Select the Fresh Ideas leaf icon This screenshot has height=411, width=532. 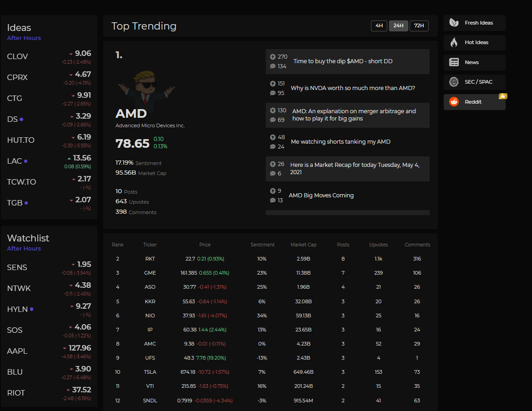453,22
